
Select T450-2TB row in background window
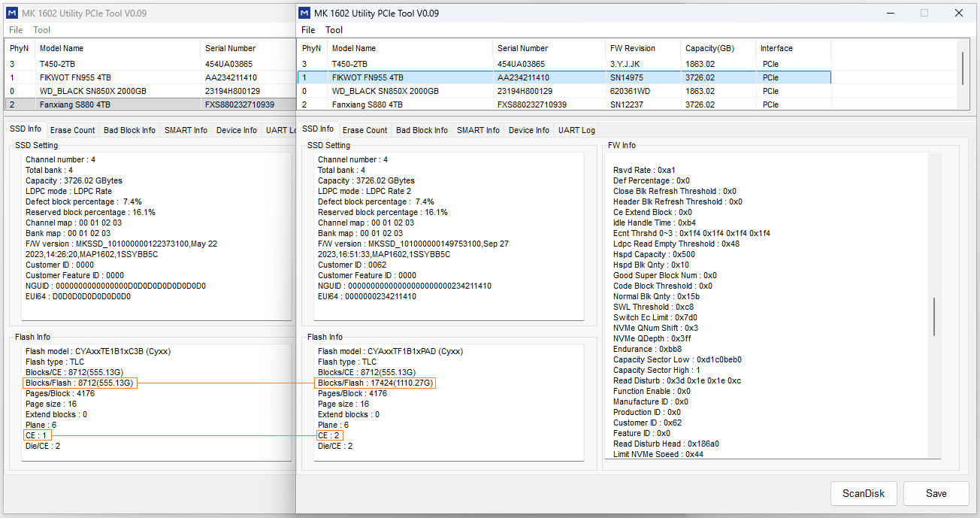(150, 64)
